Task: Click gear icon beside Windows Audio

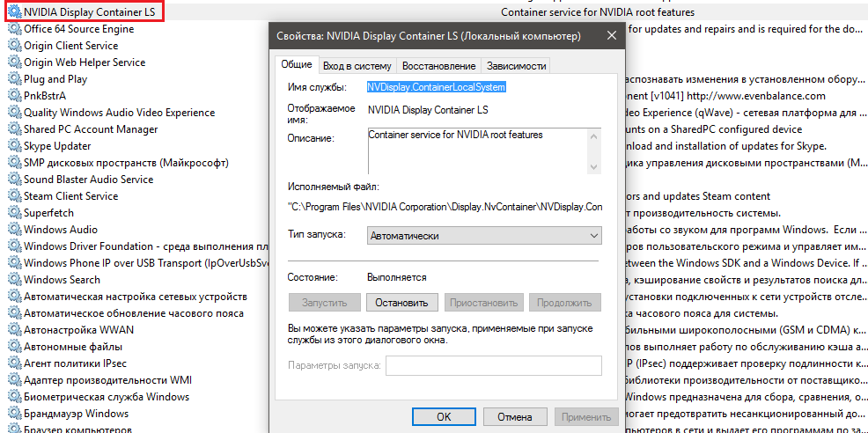Action: coord(14,229)
